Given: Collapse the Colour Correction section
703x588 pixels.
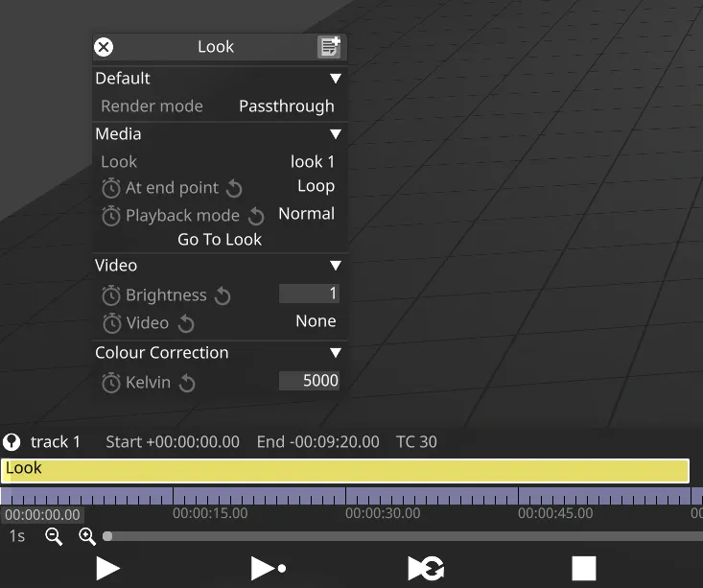Looking at the screenshot, I should tap(336, 353).
